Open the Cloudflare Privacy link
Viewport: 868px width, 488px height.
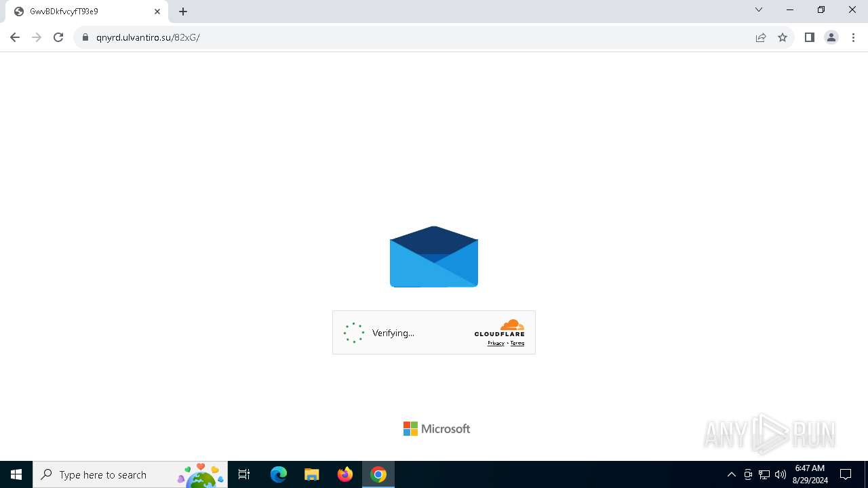(x=496, y=344)
